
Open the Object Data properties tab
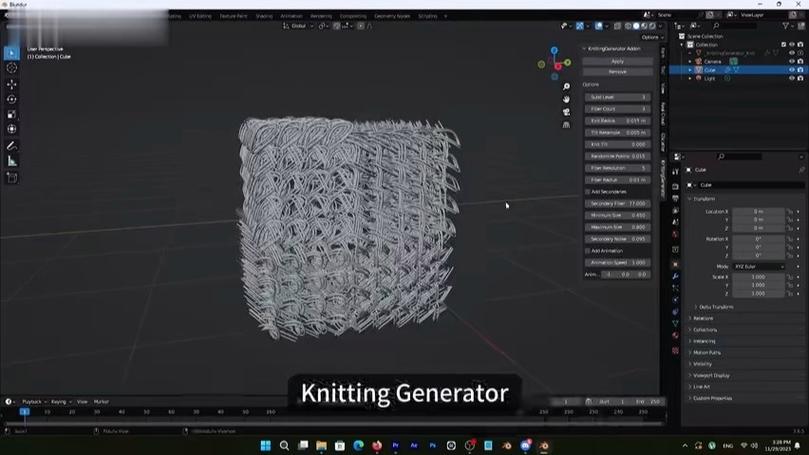click(675, 323)
